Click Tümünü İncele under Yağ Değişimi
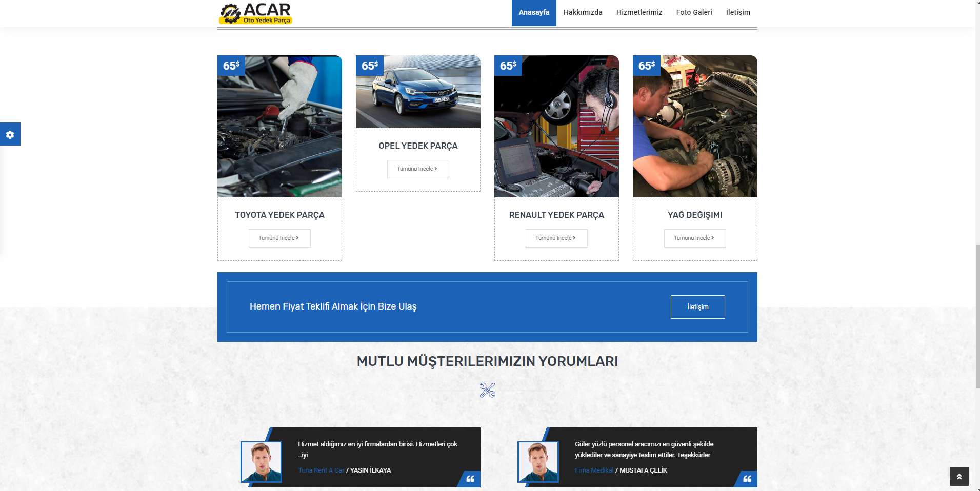Screen dimensions: 980x491 [x=695, y=238]
